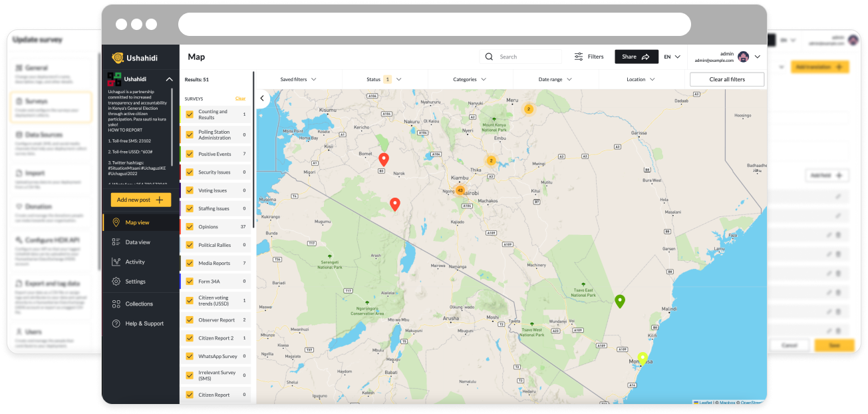Click the yellow map pin at Mombasa
Viewport: 868px width, 414px height.
[643, 359]
